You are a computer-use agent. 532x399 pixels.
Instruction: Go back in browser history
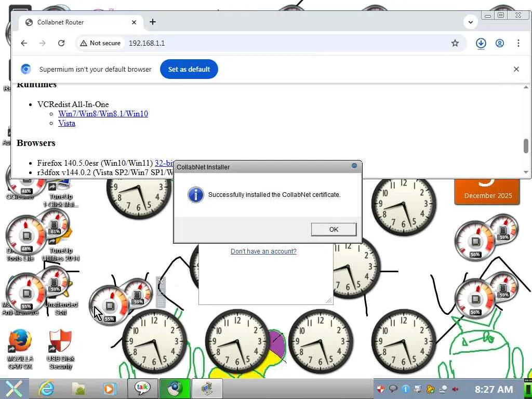(24, 43)
